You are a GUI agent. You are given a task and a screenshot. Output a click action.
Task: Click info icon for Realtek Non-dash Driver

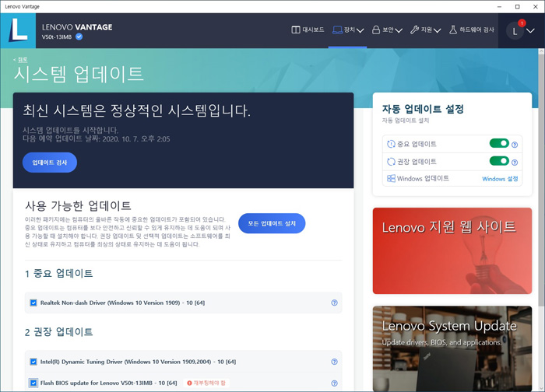coord(334,303)
